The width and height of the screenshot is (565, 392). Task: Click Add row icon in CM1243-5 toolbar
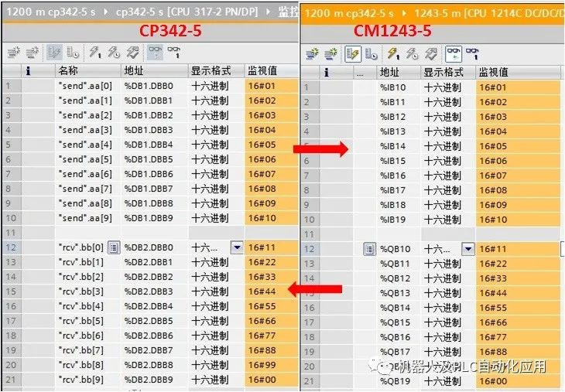pyautogui.click(x=330, y=54)
